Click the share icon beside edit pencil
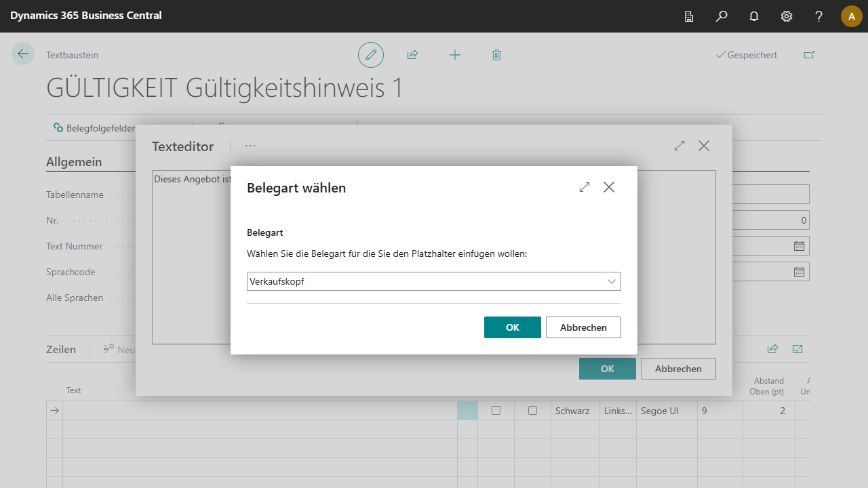868x488 pixels. click(412, 55)
